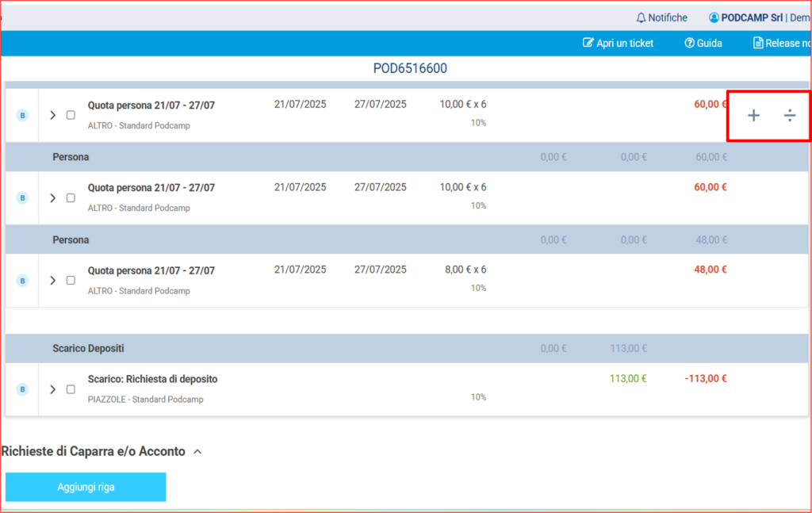Click the Scarico Depositi section header

coord(88,348)
